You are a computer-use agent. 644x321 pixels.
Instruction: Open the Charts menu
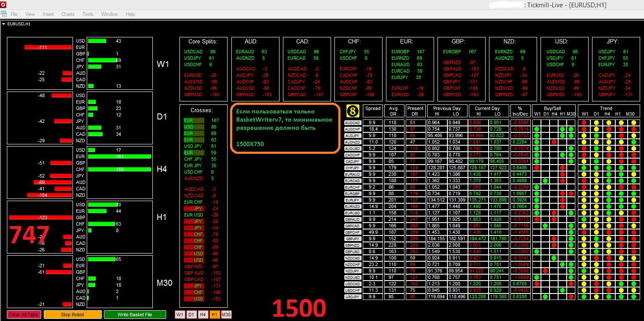pyautogui.click(x=68, y=14)
